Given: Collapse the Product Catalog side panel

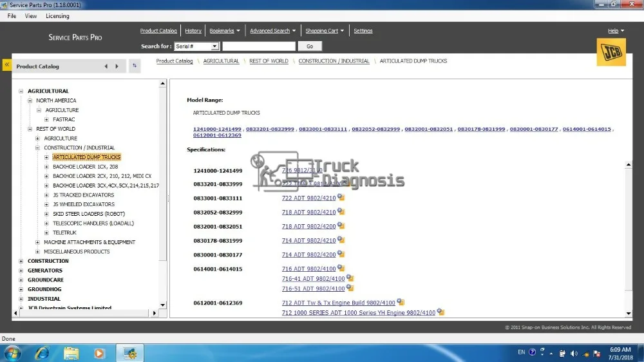Looking at the screenshot, I should coord(7,65).
